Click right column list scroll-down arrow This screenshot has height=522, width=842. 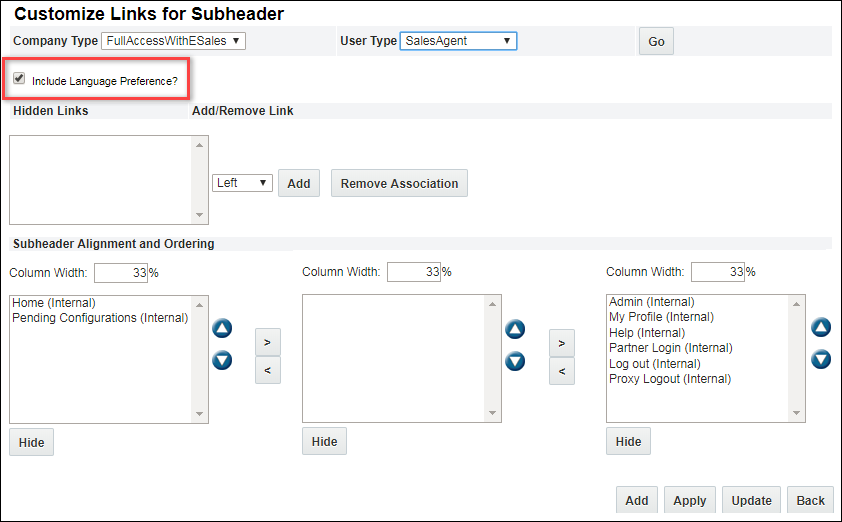796,413
